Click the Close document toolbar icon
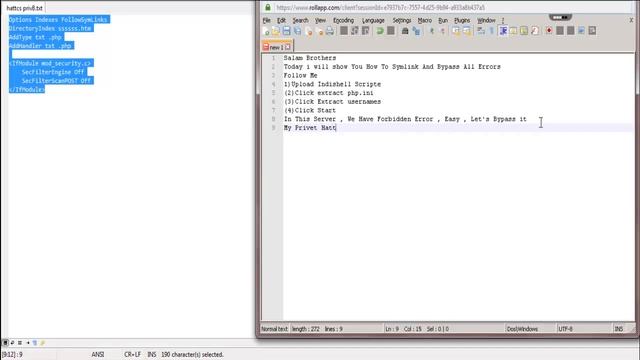The width and height of the screenshot is (640, 360). tap(309, 31)
